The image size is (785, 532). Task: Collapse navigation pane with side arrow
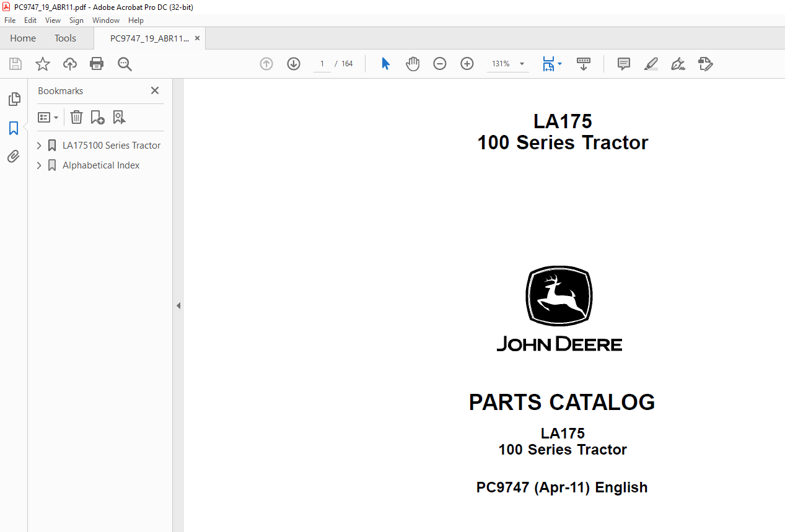(x=178, y=305)
